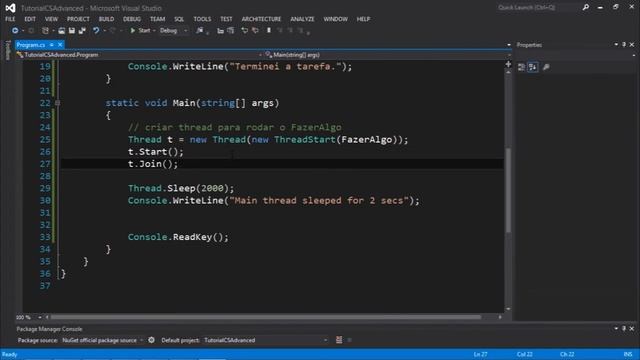The height and width of the screenshot is (360, 640).
Task: Toggle the pin on Program.cs tab
Action: click(52, 44)
